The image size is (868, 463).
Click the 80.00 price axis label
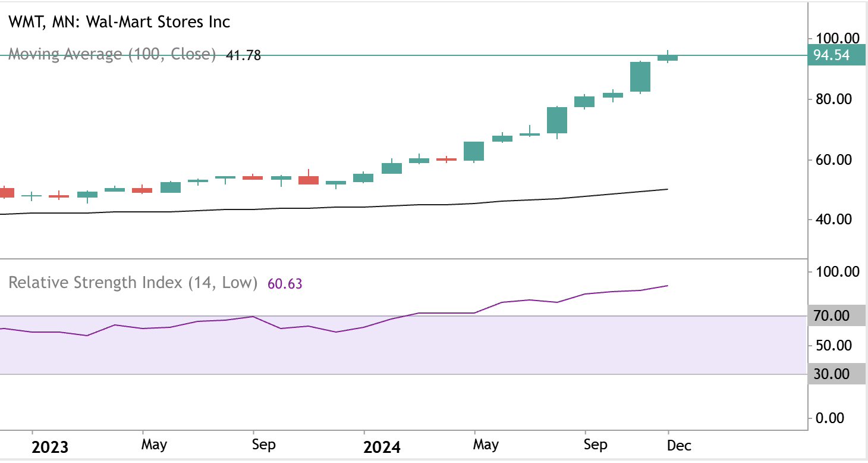pyautogui.click(x=836, y=99)
